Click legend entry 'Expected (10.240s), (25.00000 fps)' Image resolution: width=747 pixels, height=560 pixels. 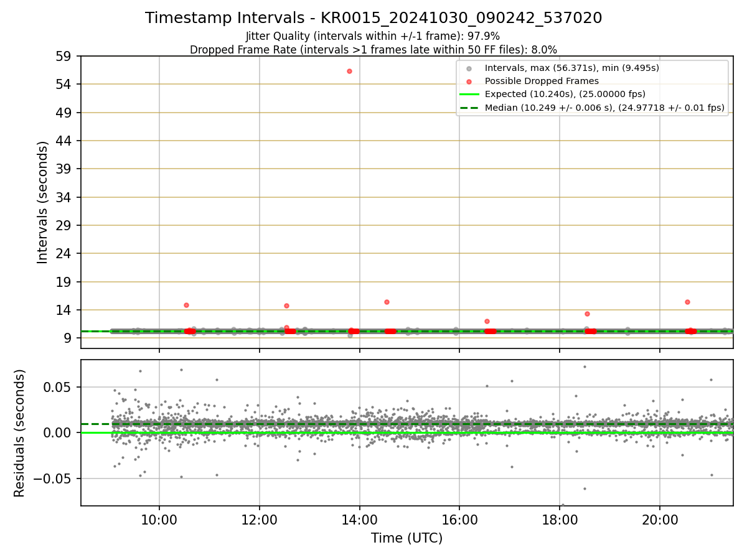[565, 94]
